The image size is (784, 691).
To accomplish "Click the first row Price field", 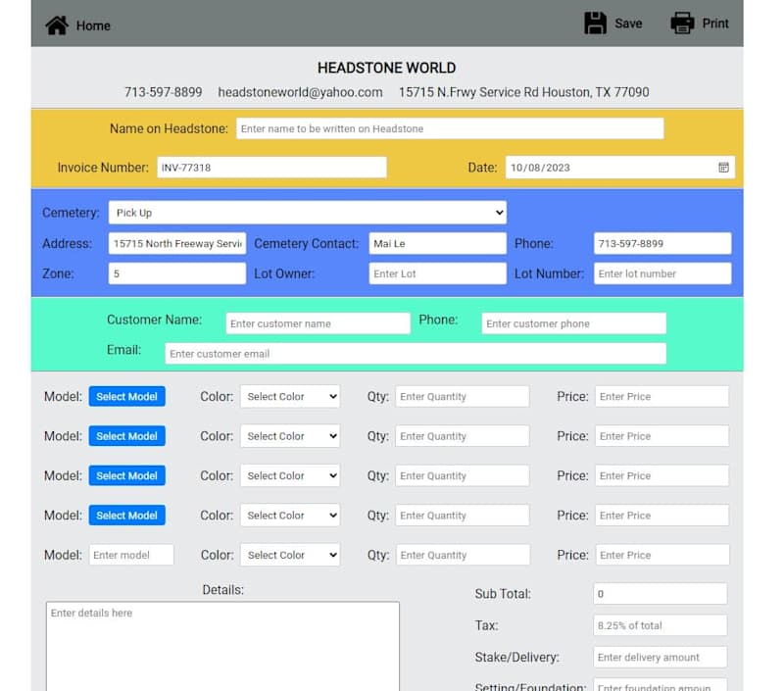I will 662,397.
